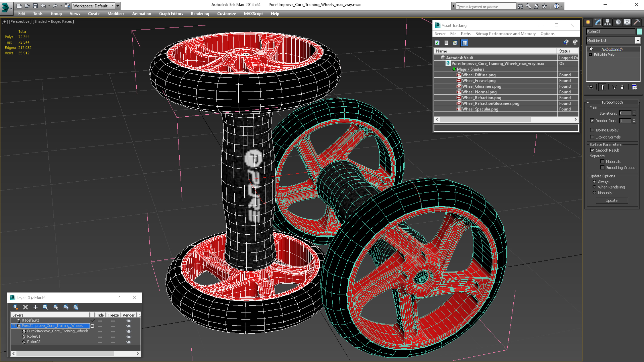Click the Update button in TurboSmooth

coord(612,200)
